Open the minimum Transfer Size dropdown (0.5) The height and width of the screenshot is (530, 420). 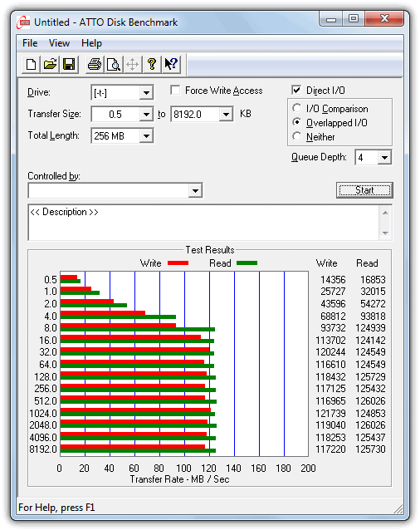click(x=146, y=115)
